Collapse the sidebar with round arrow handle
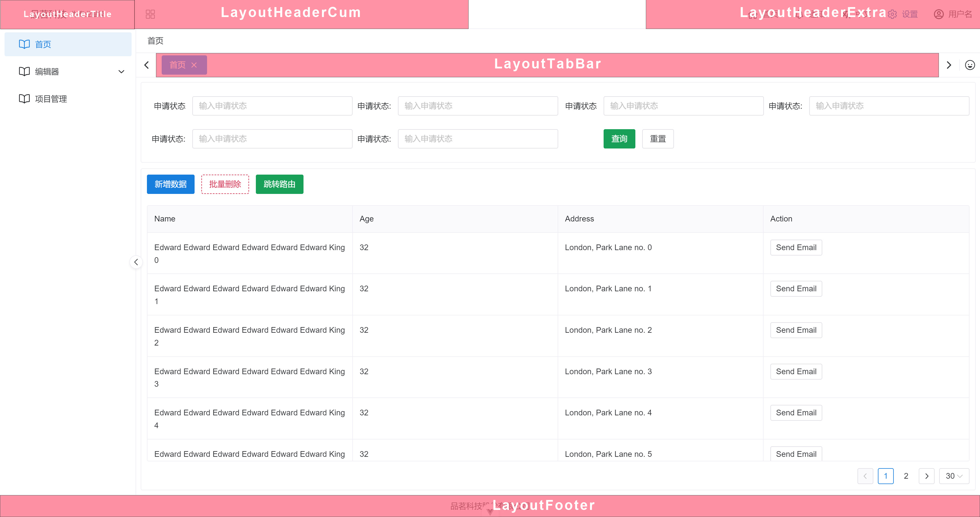980x517 pixels. point(136,262)
